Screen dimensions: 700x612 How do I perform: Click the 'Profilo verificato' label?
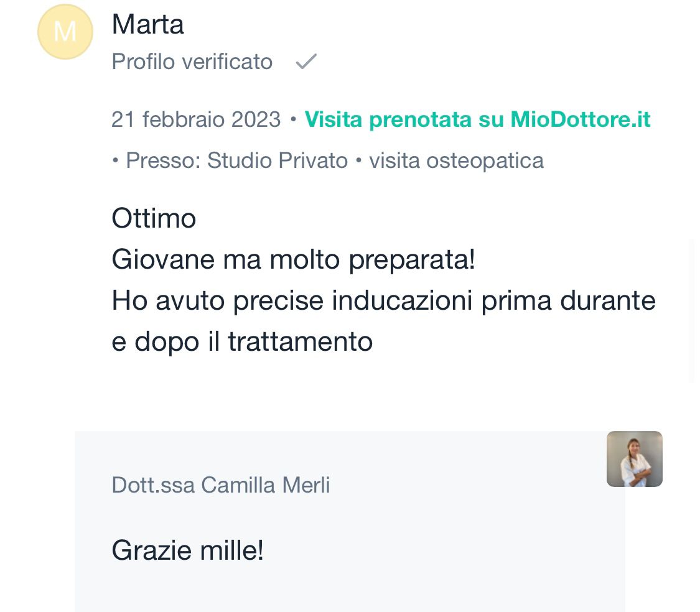click(x=192, y=62)
